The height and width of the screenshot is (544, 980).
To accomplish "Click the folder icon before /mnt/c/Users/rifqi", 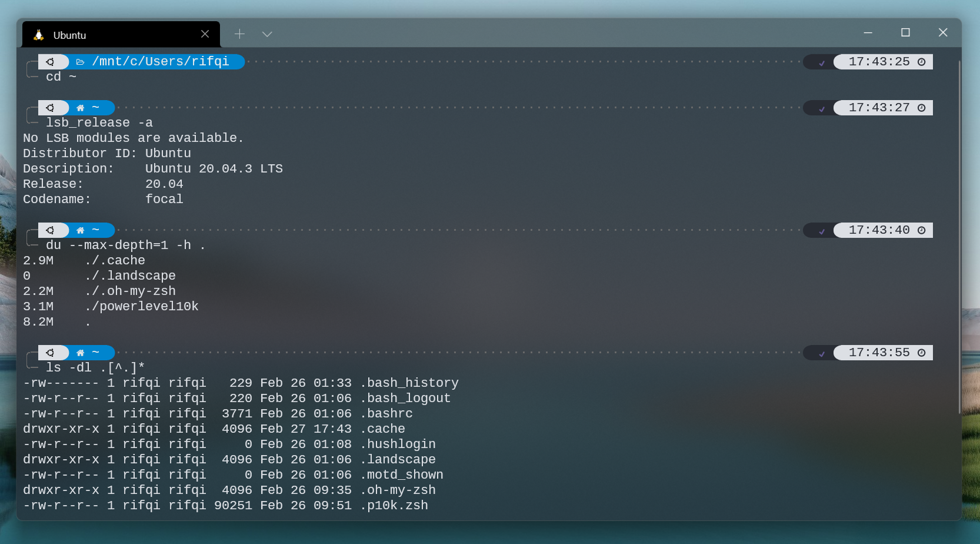I will [81, 62].
